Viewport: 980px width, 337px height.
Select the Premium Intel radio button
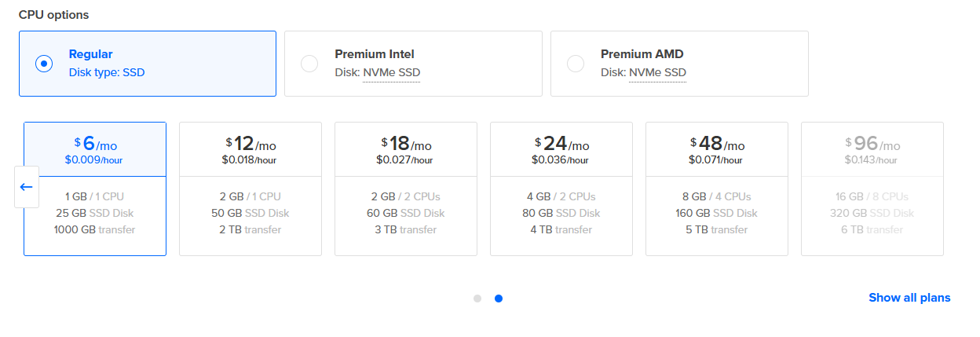(309, 64)
